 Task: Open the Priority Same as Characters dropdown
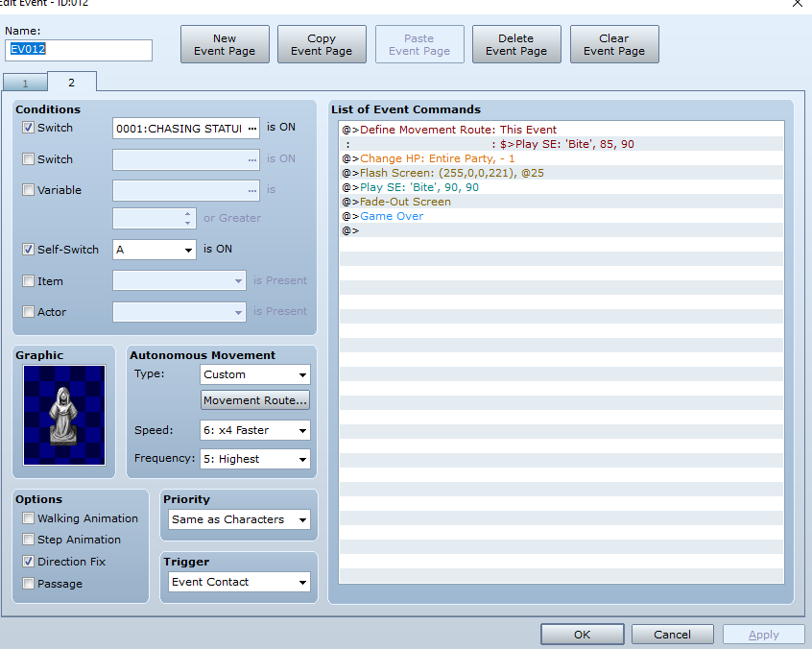(239, 519)
